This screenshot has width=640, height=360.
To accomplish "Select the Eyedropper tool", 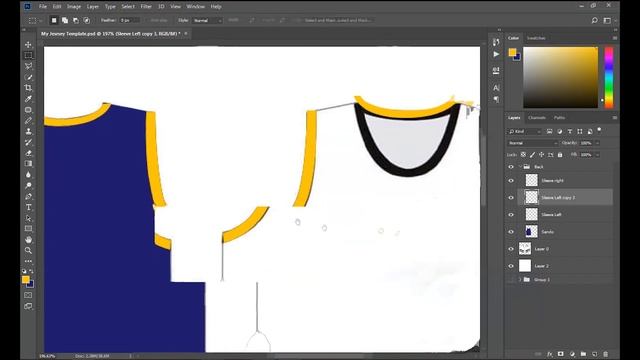I will coord(28,99).
